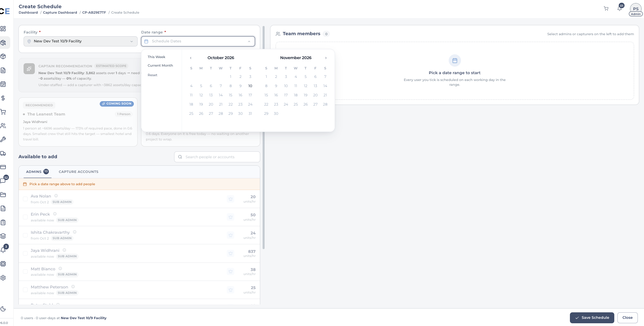Focus the Search people or accounts field
This screenshot has height=326, width=644.
click(x=217, y=157)
